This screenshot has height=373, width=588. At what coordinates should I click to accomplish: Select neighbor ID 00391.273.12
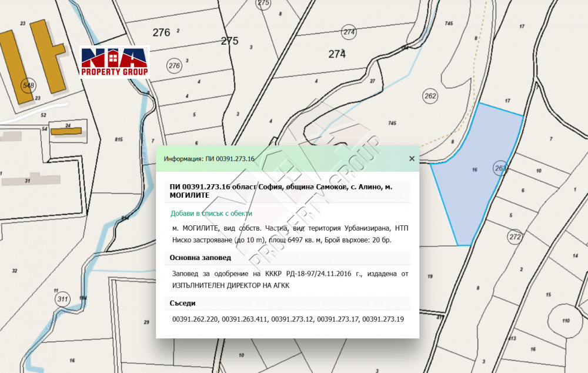(x=292, y=319)
